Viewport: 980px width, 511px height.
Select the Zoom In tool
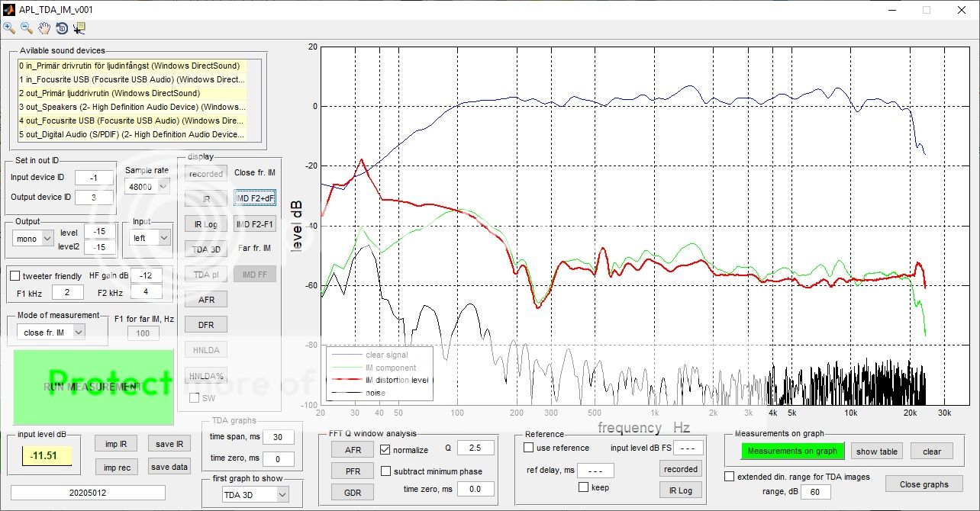pos(9,28)
